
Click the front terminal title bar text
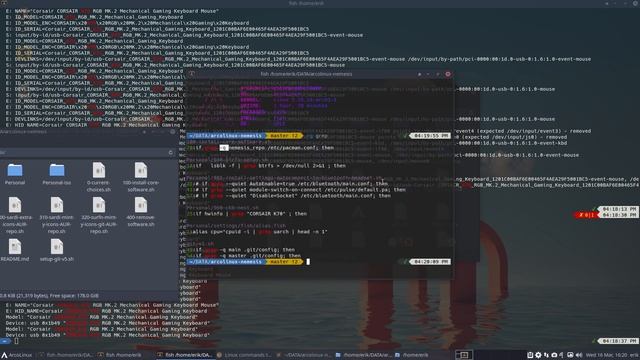(306, 74)
